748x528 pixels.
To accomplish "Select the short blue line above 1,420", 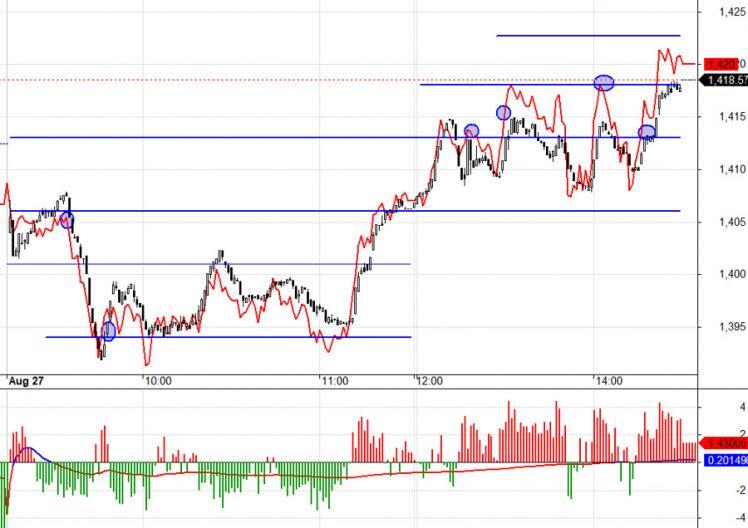I will pos(588,35).
